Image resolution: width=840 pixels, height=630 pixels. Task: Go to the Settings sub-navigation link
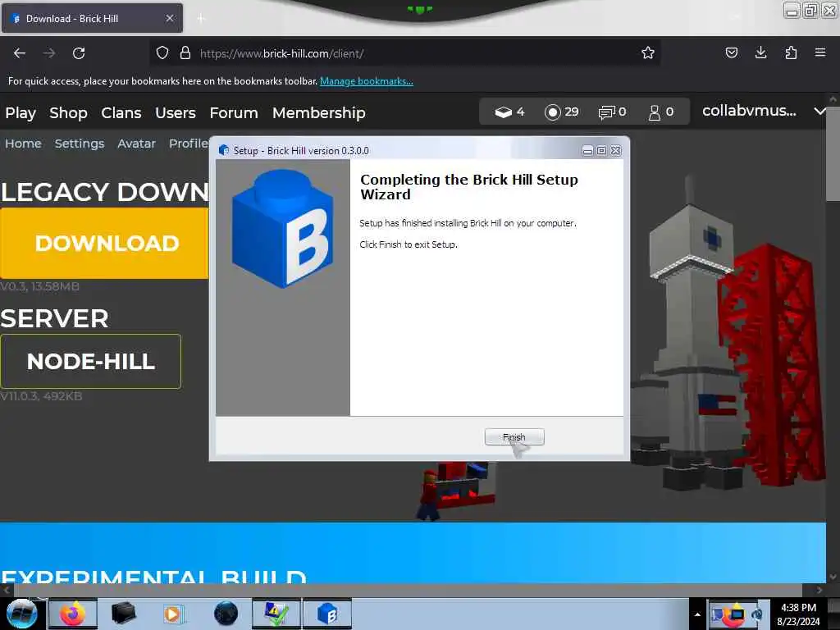[x=80, y=144]
